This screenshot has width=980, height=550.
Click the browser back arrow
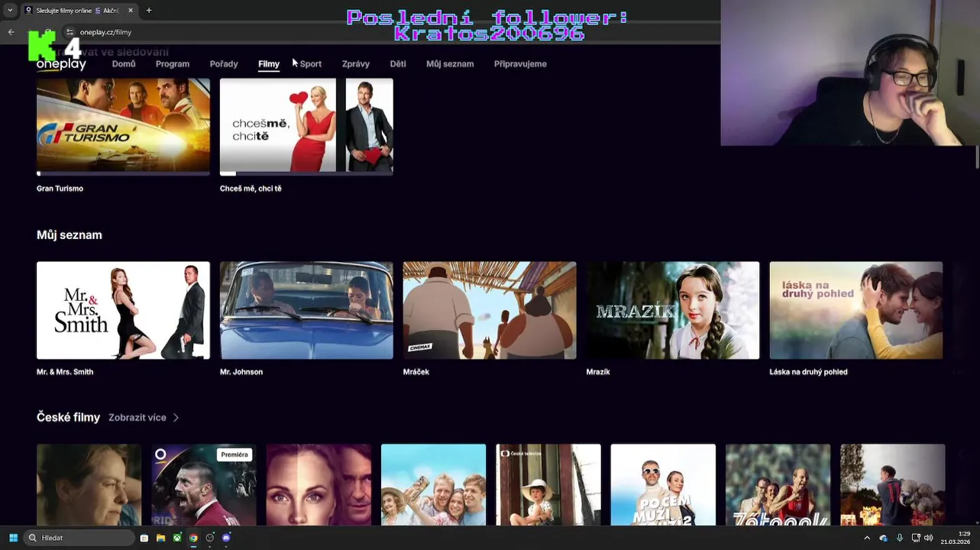(11, 32)
